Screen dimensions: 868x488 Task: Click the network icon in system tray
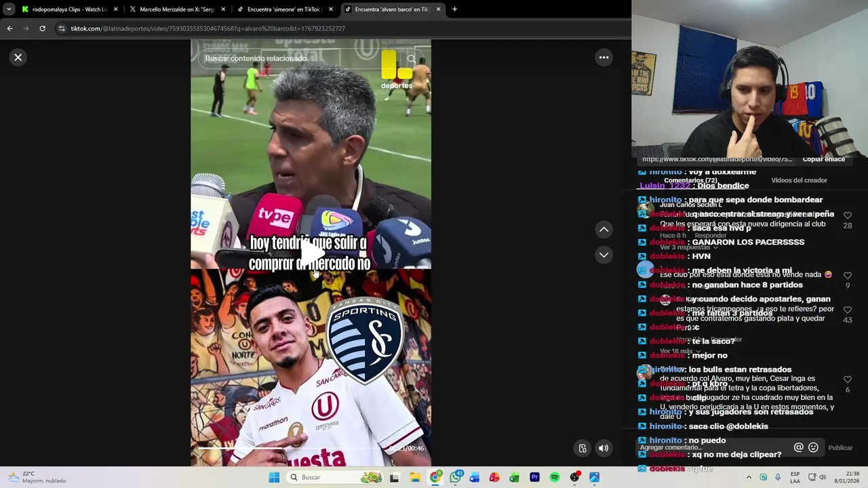[812, 477]
